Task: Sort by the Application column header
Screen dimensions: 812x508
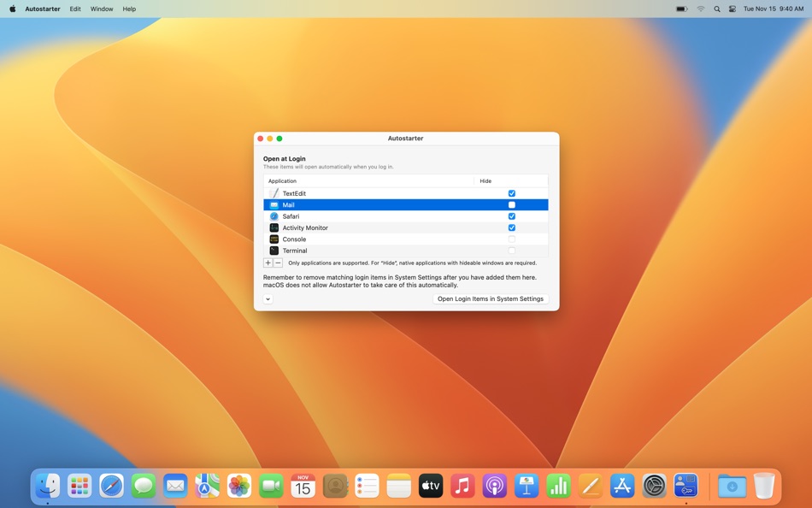Action: [x=368, y=181]
